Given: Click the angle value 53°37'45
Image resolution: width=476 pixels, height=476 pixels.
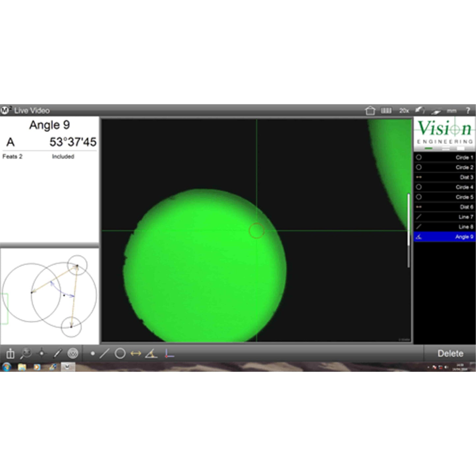Looking at the screenshot, I should tap(73, 142).
